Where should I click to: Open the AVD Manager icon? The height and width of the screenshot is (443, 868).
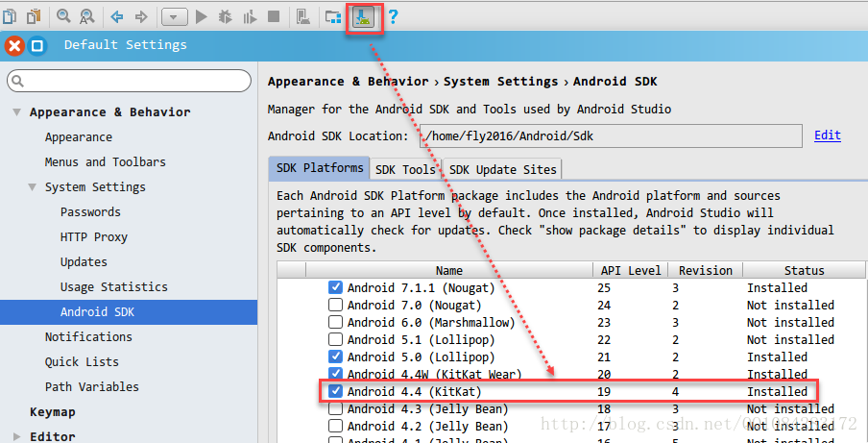[302, 17]
